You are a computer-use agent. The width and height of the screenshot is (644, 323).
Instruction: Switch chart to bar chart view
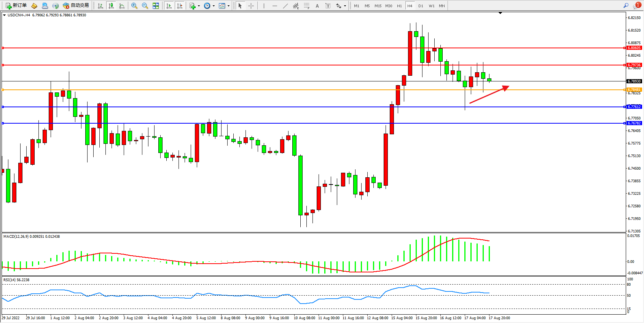pyautogui.click(x=100, y=6)
